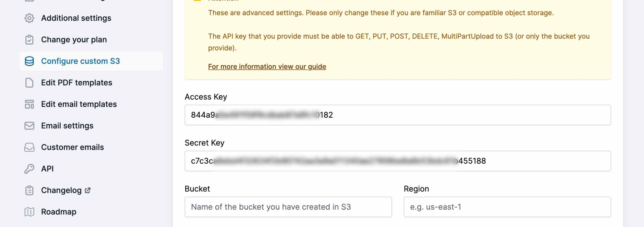The width and height of the screenshot is (644, 227).
Task: Click the API key icon
Action: point(29,169)
